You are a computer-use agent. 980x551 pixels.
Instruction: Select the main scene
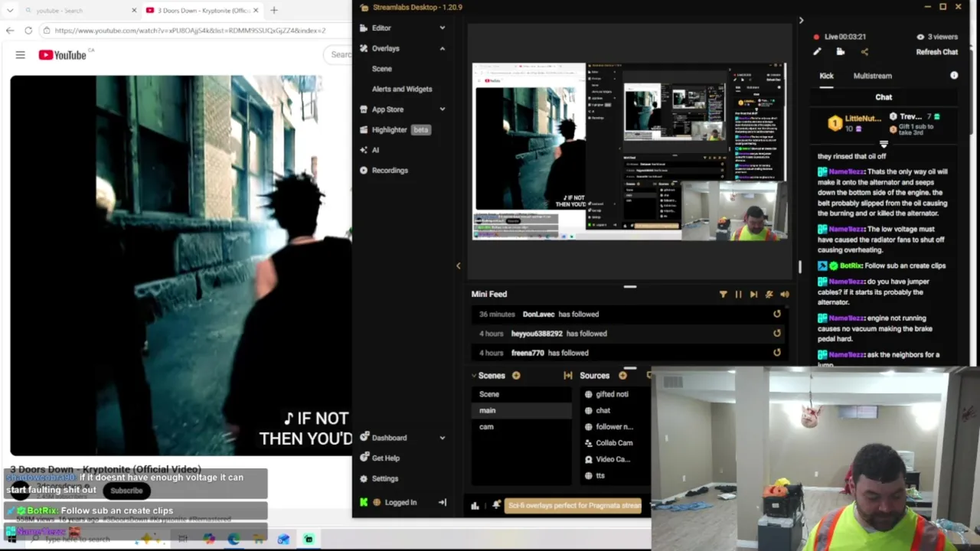(x=521, y=410)
